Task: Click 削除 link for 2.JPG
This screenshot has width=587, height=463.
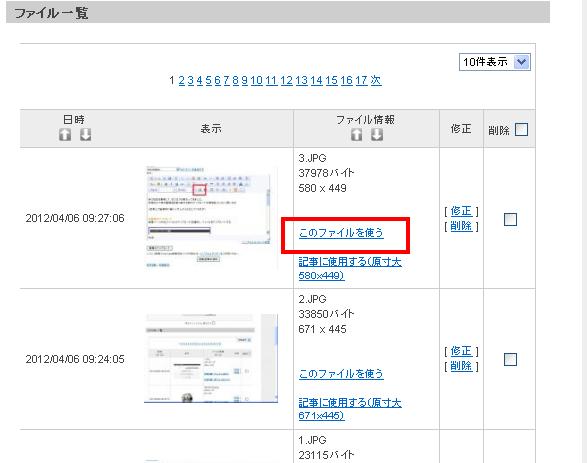Action: [461, 366]
